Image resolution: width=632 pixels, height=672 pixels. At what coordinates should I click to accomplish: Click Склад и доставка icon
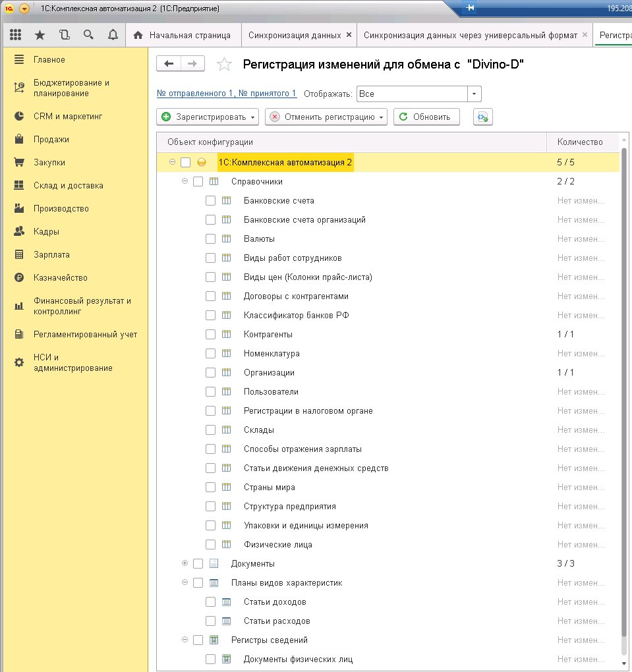(x=19, y=185)
